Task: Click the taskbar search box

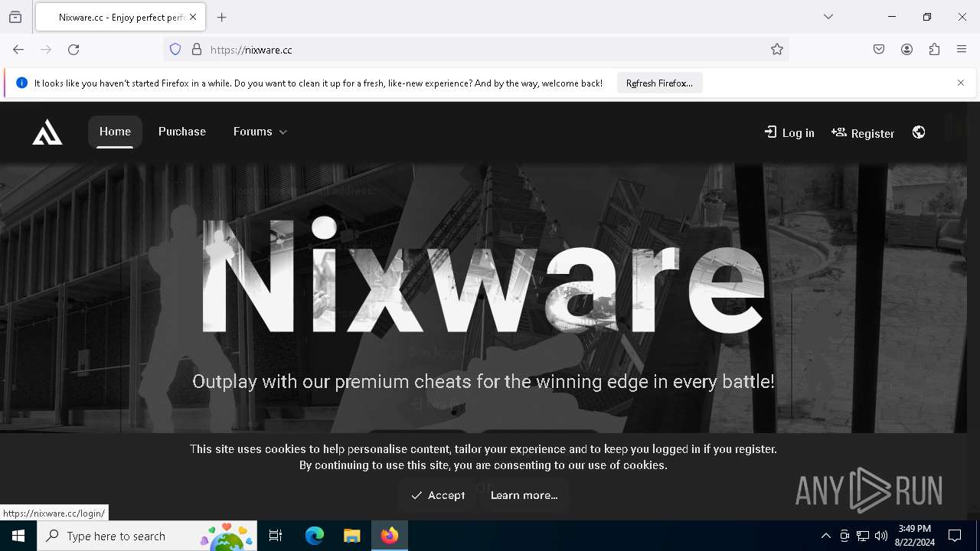Action: 147,536
